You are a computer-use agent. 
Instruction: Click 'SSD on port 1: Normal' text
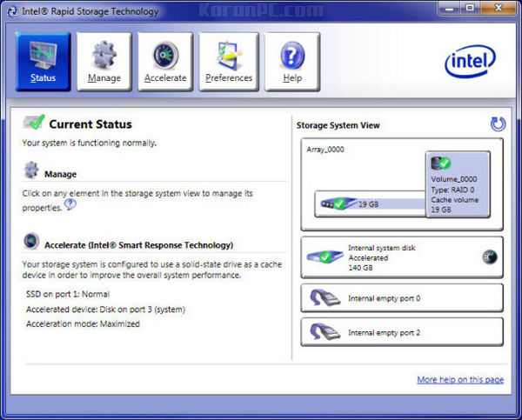click(68, 294)
